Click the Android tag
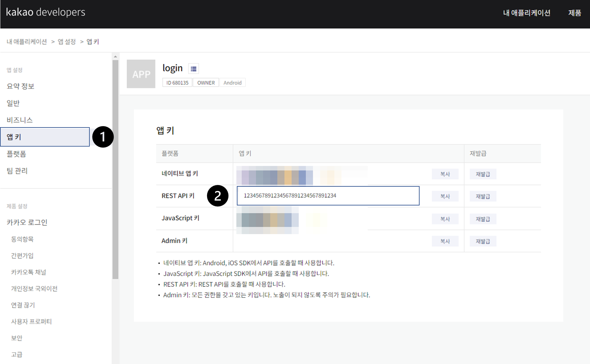 (233, 83)
